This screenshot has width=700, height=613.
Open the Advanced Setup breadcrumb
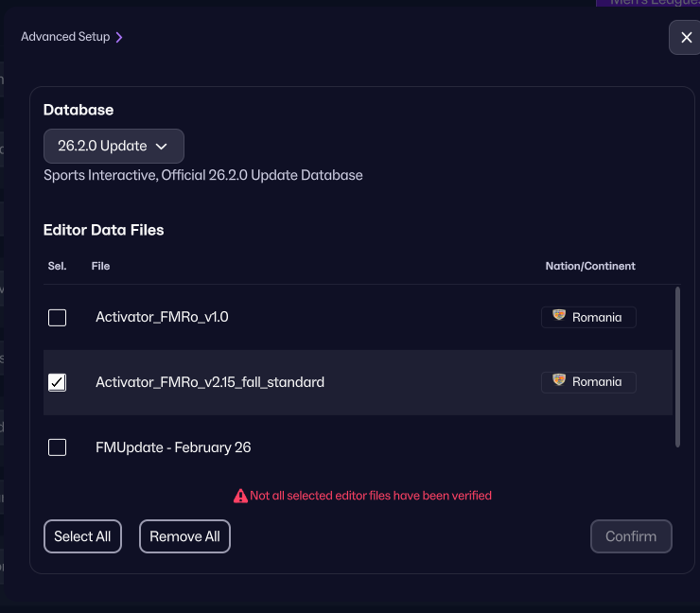click(x=65, y=37)
